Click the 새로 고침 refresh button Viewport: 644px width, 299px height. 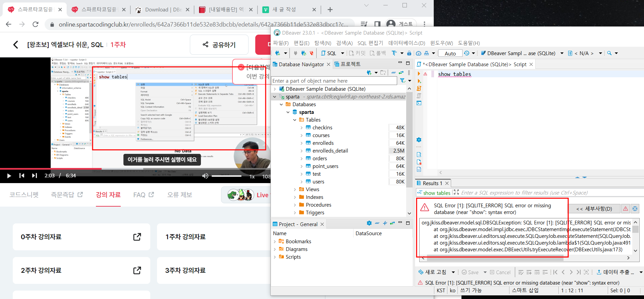432,272
